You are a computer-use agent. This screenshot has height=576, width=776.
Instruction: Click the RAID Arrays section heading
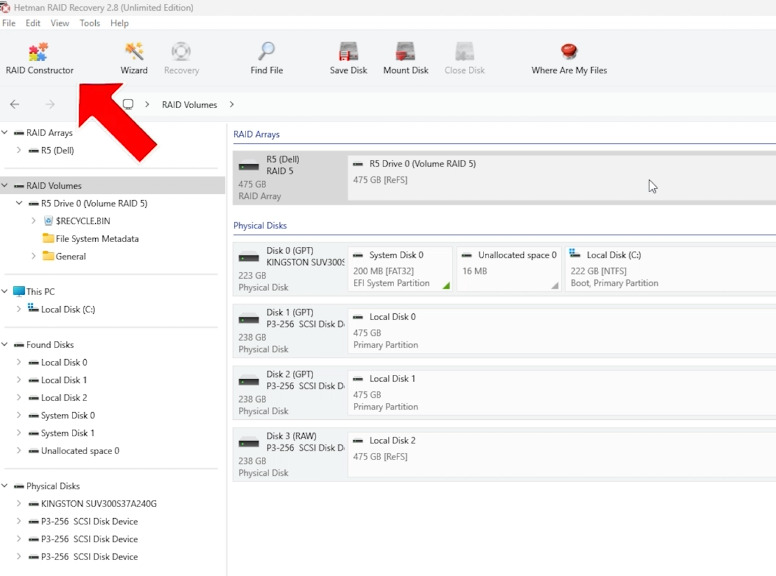click(256, 134)
